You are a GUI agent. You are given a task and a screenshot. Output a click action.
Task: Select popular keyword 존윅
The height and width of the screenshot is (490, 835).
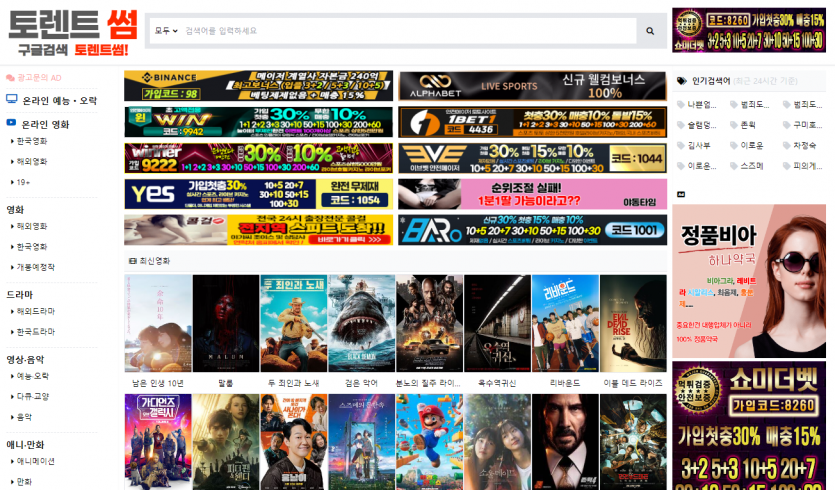pyautogui.click(x=748, y=125)
